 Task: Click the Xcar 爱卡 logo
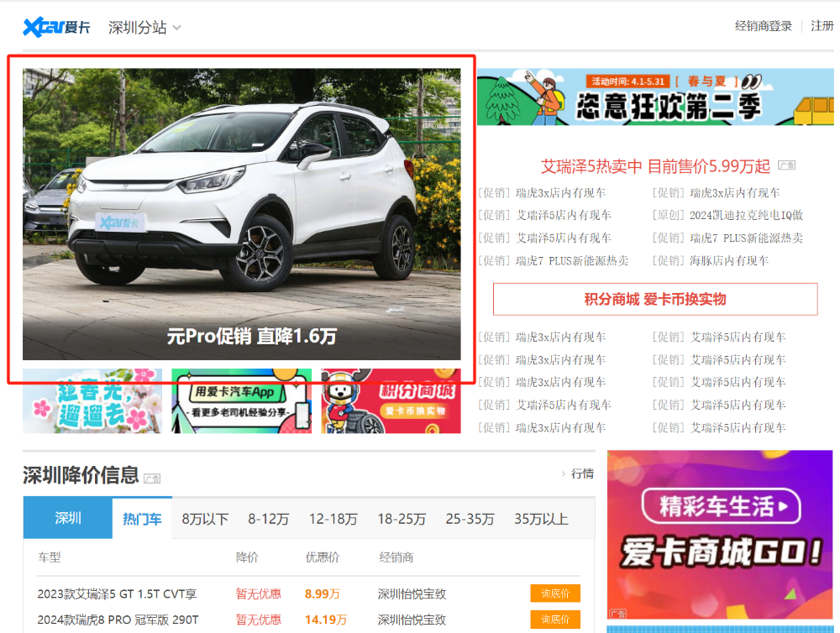(56, 27)
